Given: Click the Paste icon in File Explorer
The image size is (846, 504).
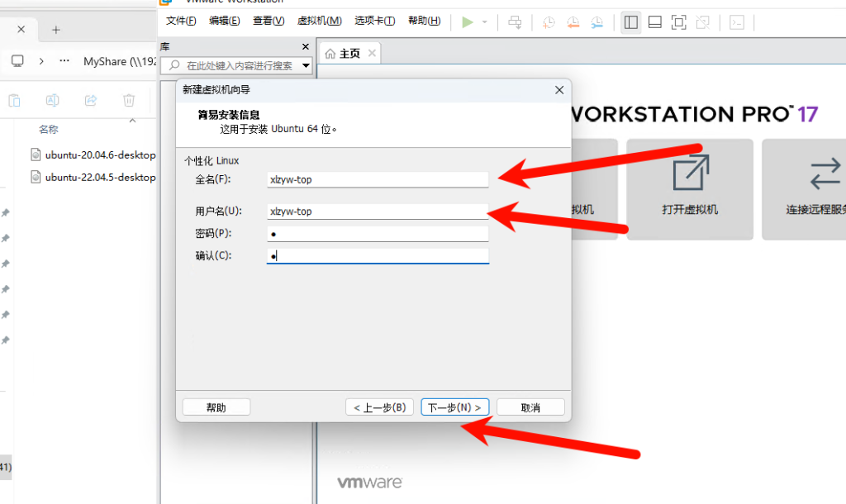Looking at the screenshot, I should [x=15, y=100].
